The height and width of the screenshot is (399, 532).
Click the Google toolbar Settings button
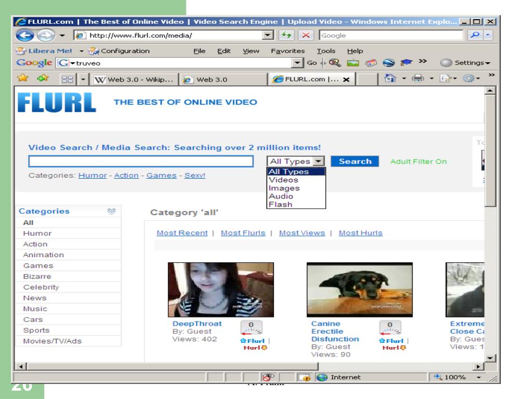[465, 63]
